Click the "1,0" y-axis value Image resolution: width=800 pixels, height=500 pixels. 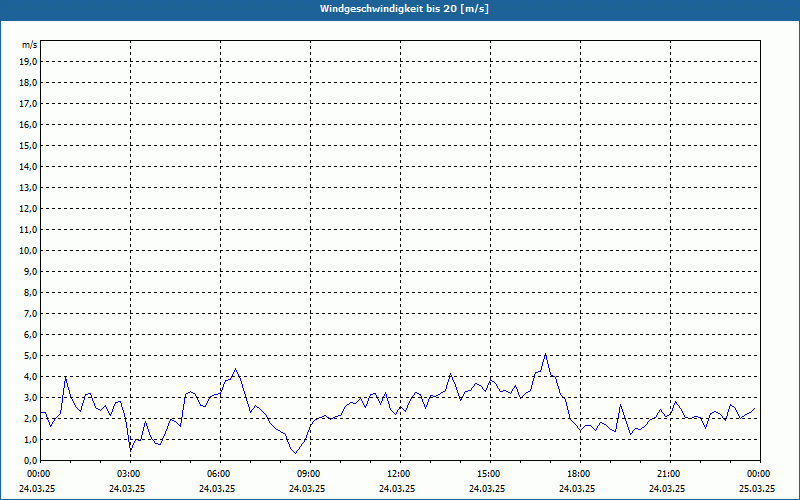point(30,439)
